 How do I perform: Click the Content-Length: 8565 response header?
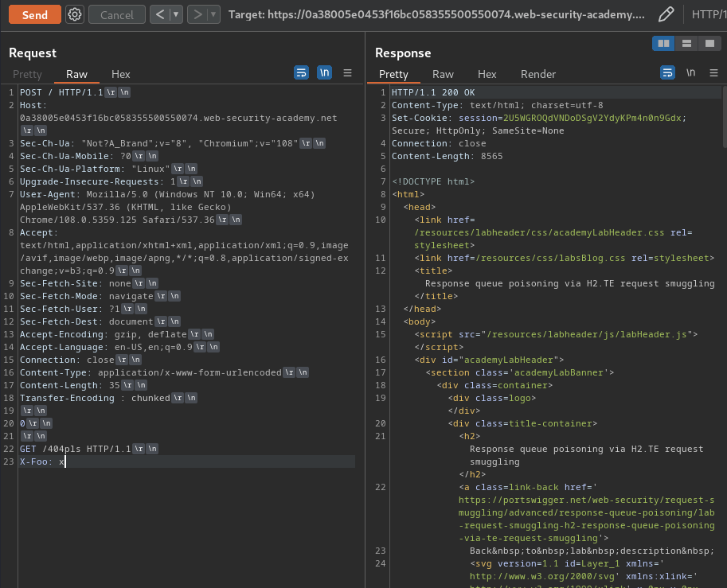pos(447,156)
